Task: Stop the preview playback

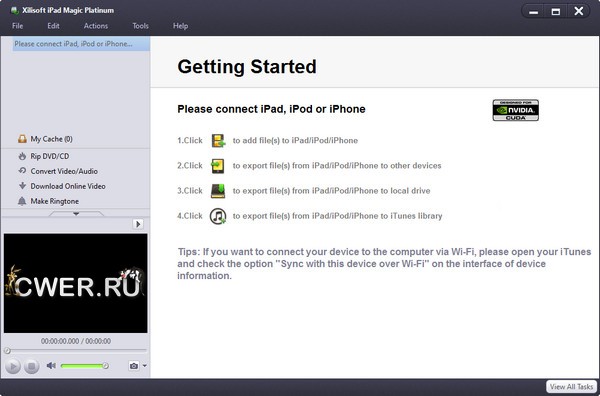Action: pyautogui.click(x=32, y=366)
